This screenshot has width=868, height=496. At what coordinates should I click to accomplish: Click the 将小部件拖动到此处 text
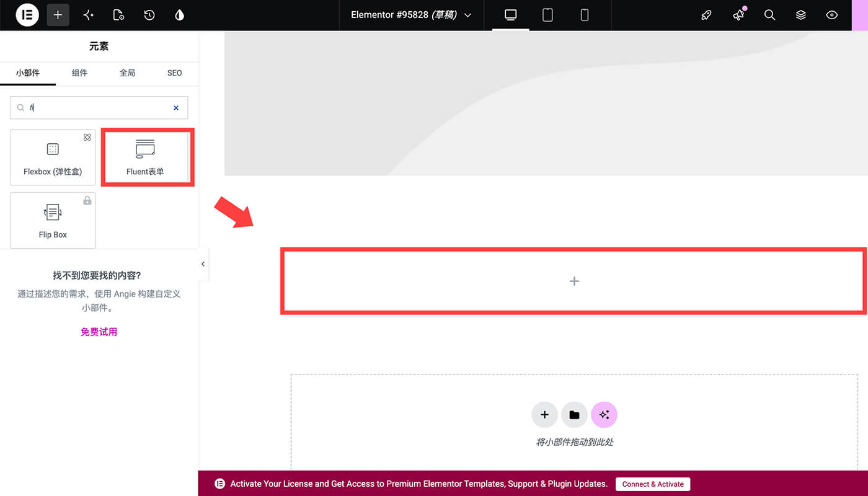point(575,442)
